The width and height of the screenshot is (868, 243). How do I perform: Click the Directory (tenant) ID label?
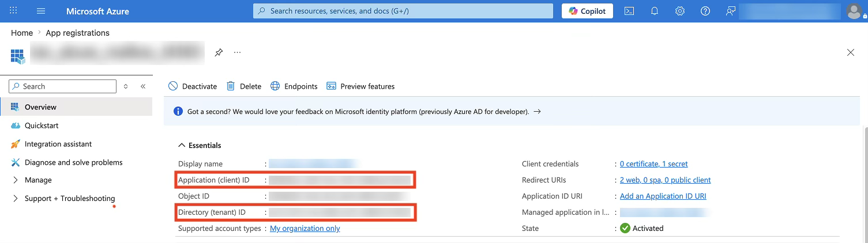point(212,212)
